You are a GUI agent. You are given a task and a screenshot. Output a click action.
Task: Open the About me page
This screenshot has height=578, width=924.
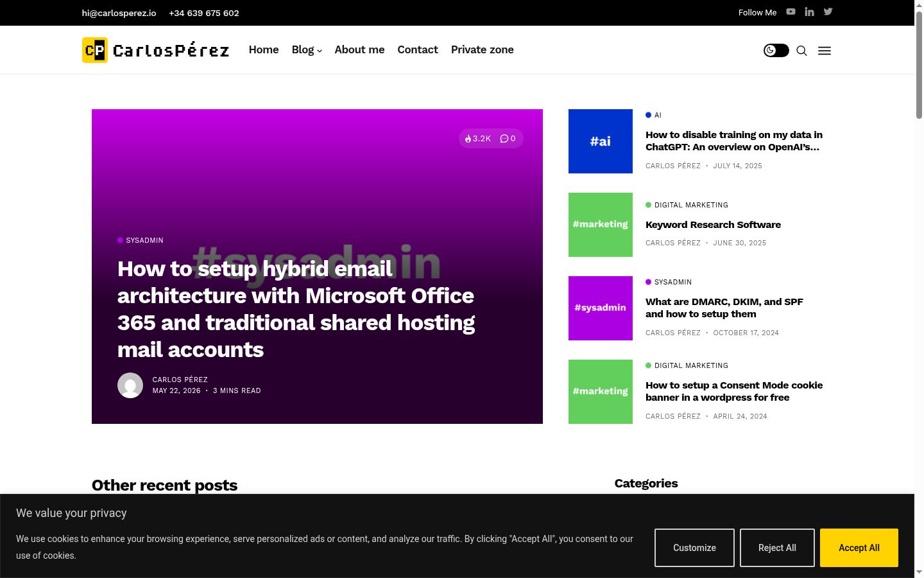(359, 50)
